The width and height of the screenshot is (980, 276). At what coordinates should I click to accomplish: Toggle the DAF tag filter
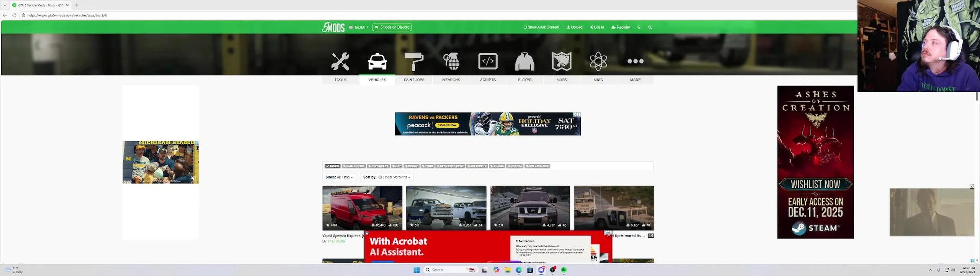coord(397,166)
